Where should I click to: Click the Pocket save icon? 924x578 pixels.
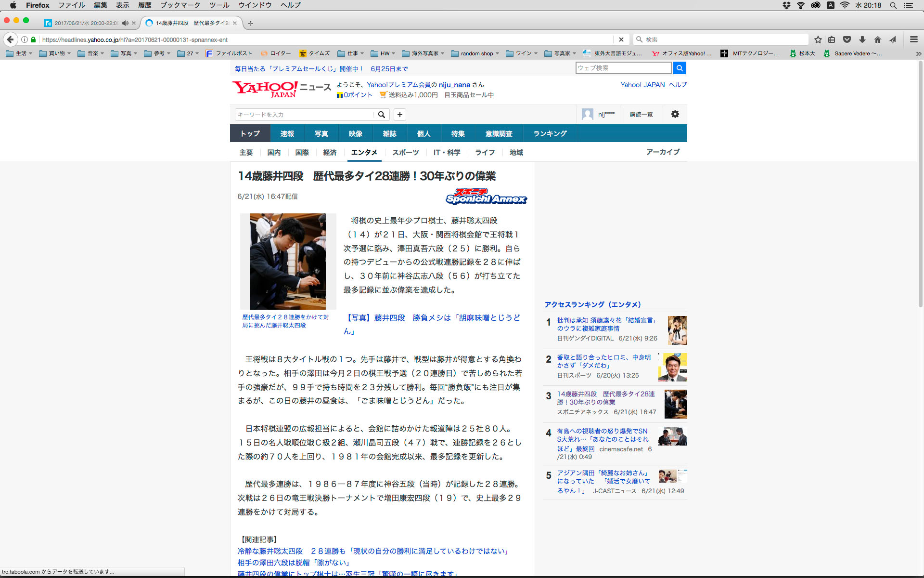pyautogui.click(x=847, y=39)
